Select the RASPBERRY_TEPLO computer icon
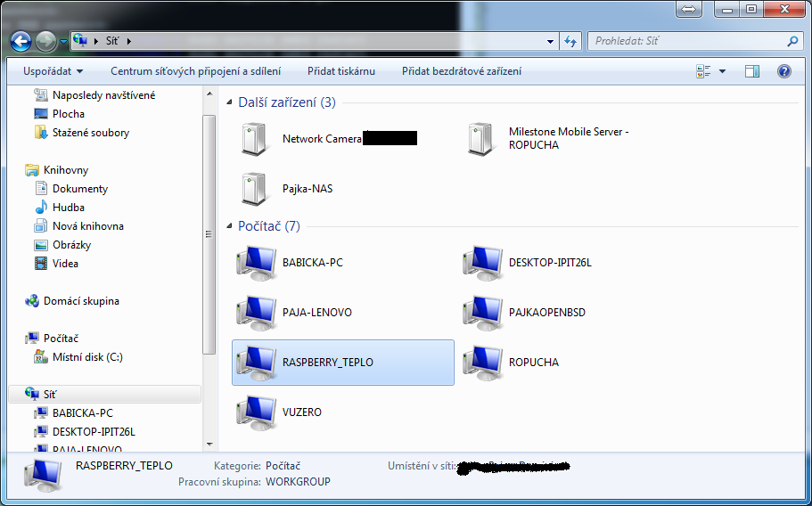Image resolution: width=812 pixels, height=506 pixels. [257, 363]
